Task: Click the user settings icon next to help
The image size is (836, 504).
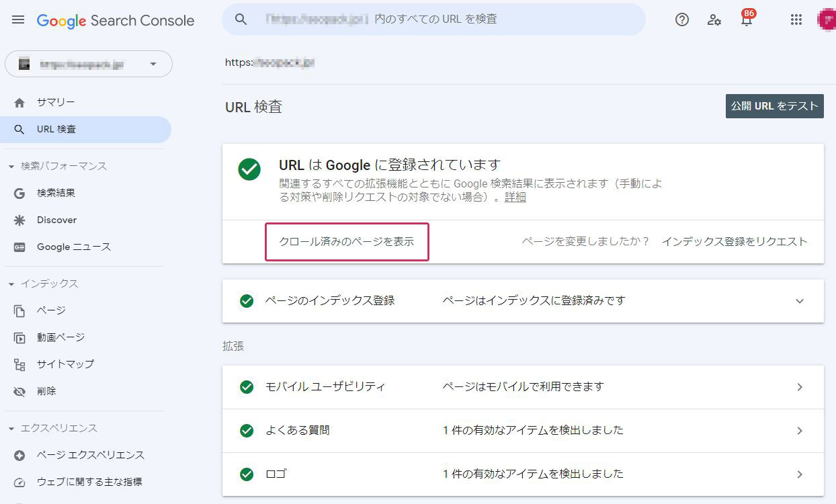Action: tap(714, 21)
